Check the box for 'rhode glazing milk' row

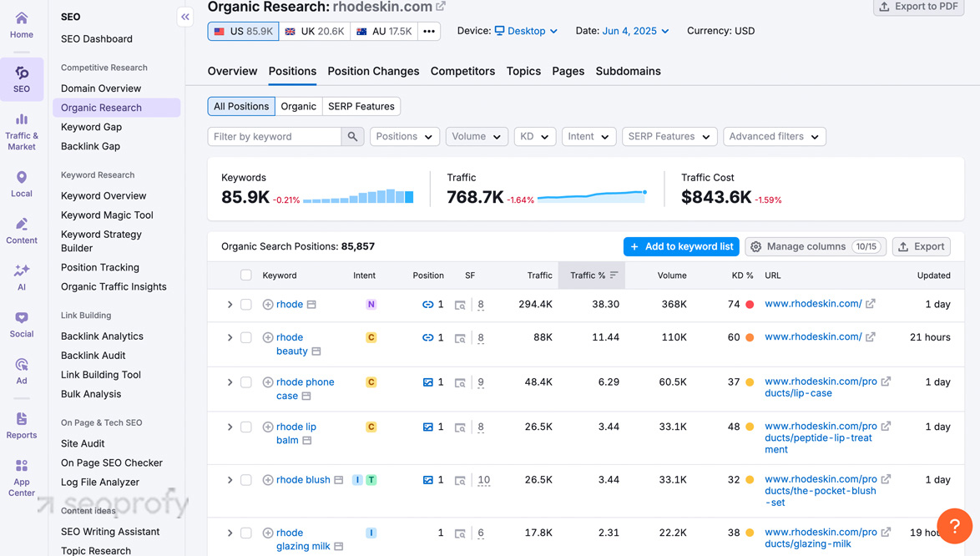tap(246, 533)
